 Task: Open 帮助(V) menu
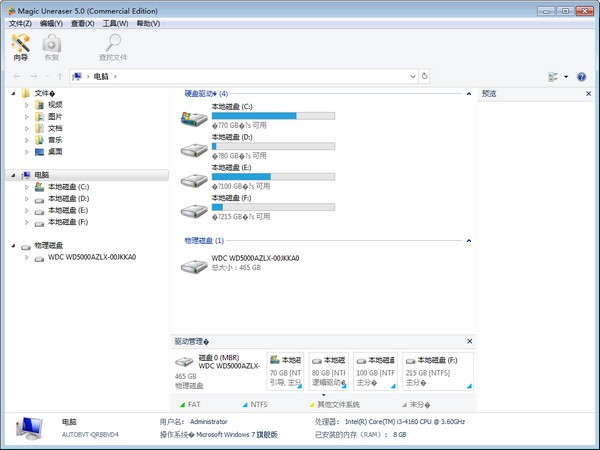[x=148, y=24]
